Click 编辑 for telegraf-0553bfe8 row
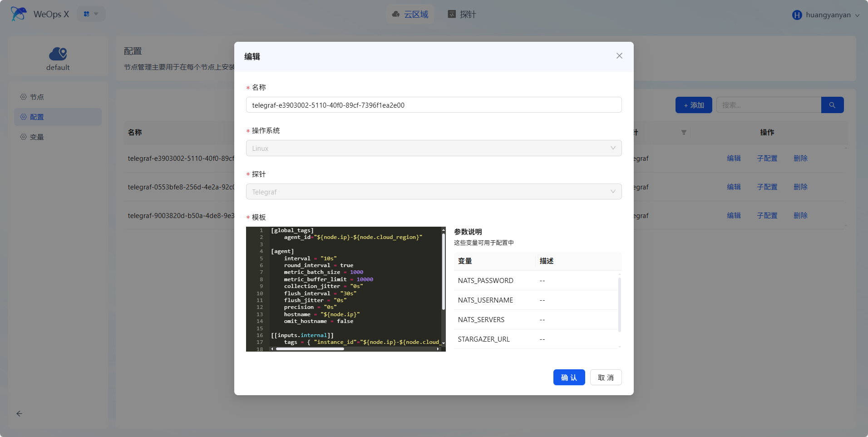This screenshot has width=868, height=437. pos(734,187)
